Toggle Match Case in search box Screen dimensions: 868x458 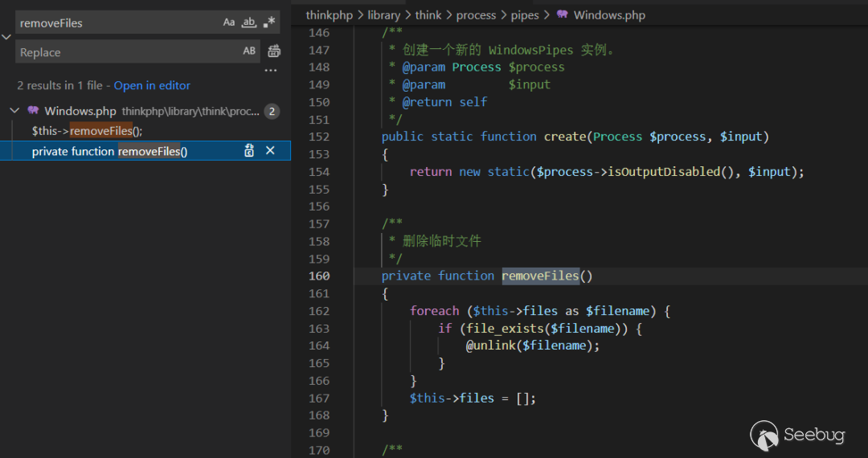click(x=229, y=22)
